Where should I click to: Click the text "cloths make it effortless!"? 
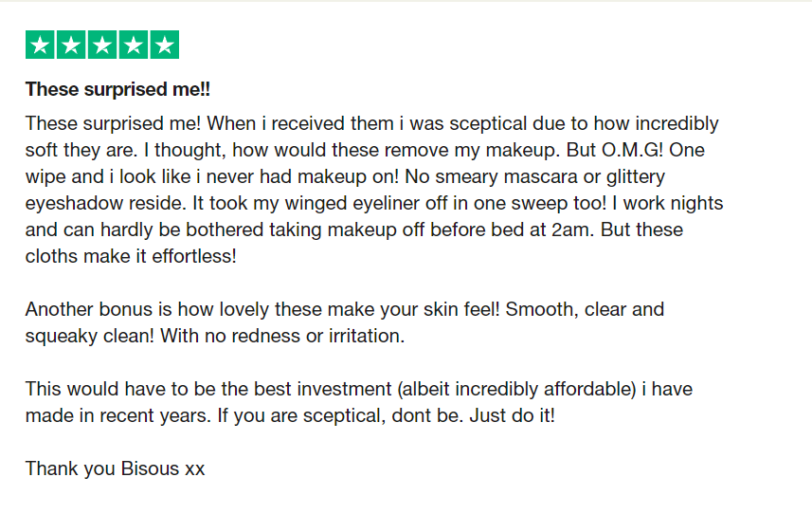click(x=130, y=256)
